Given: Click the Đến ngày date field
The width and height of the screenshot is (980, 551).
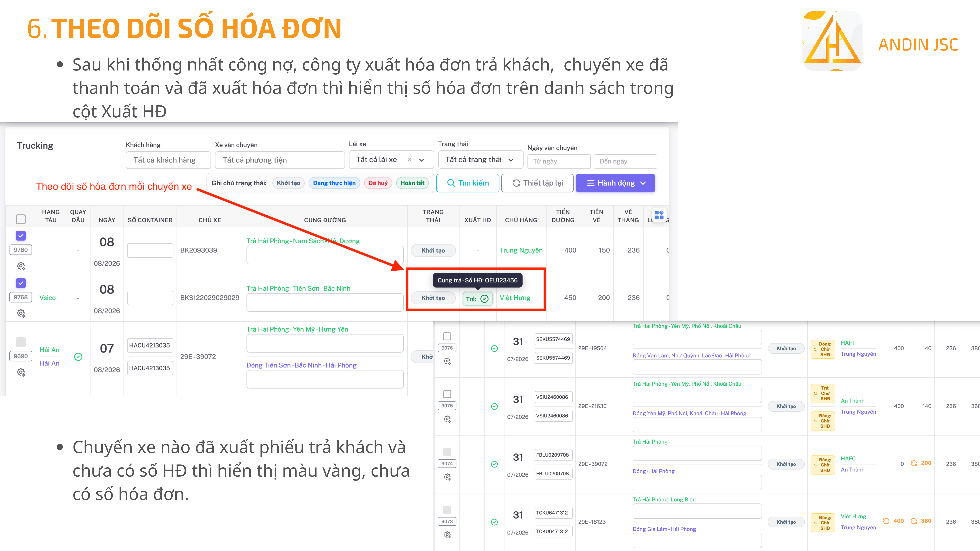Looking at the screenshot, I should [625, 161].
